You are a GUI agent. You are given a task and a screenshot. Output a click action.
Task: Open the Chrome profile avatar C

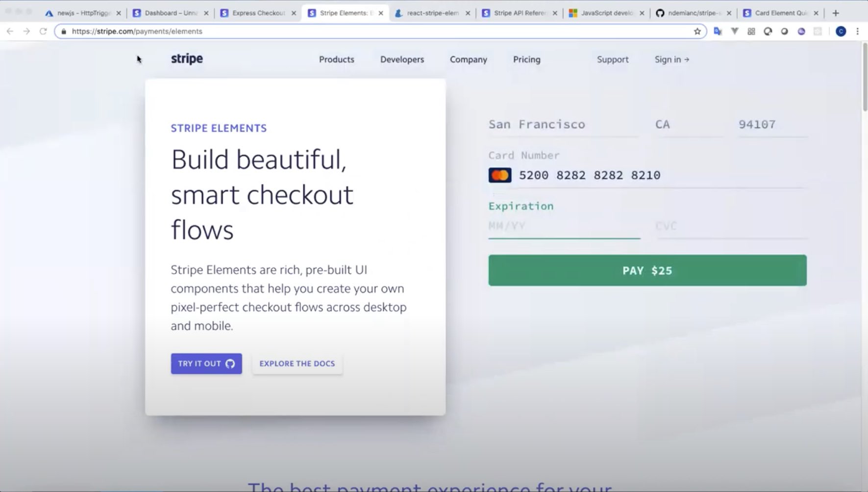coord(840,31)
